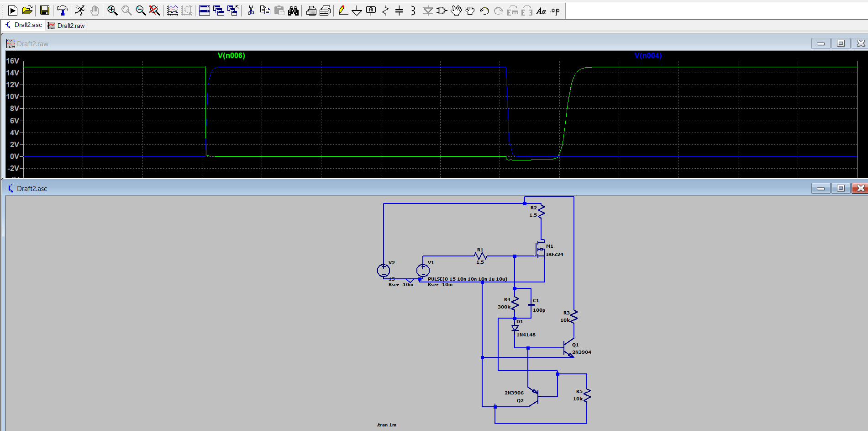This screenshot has width=868, height=431.
Task: Click the V(n004) trace label
Action: 648,55
